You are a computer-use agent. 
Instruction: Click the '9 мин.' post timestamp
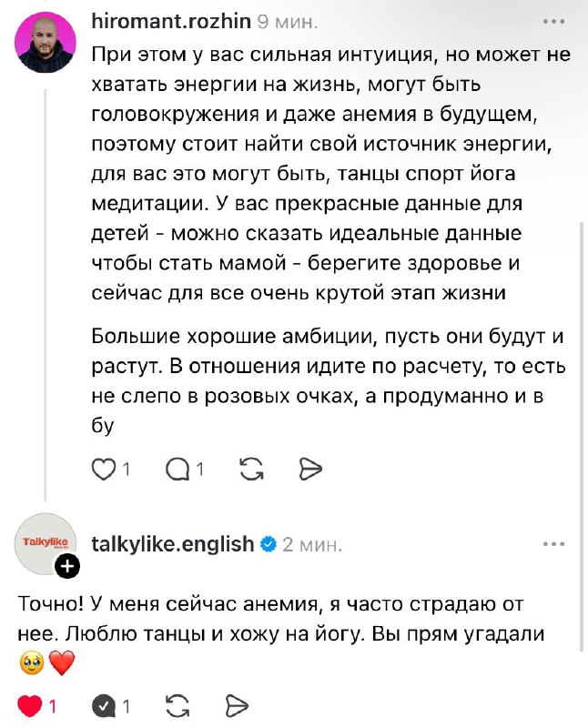point(289,20)
